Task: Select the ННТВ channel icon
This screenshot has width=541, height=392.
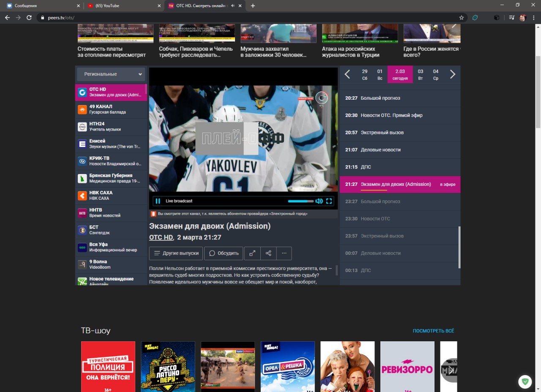Action: pos(82,213)
